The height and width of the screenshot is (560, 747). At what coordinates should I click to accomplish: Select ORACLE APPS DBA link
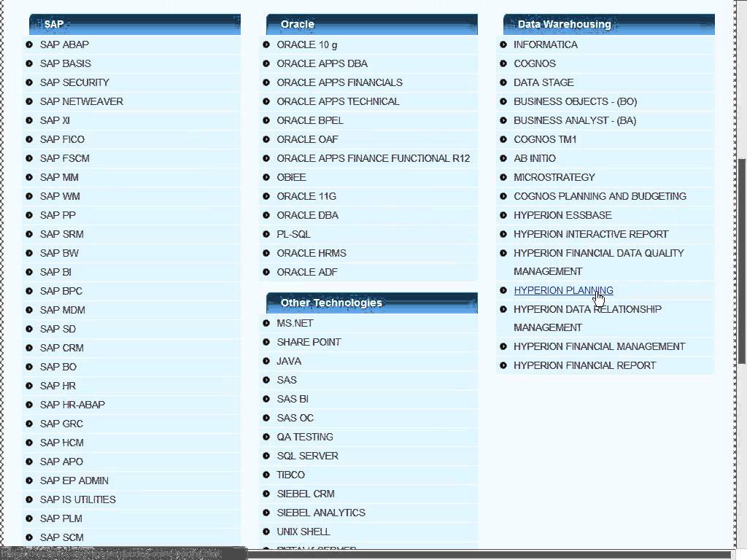322,64
